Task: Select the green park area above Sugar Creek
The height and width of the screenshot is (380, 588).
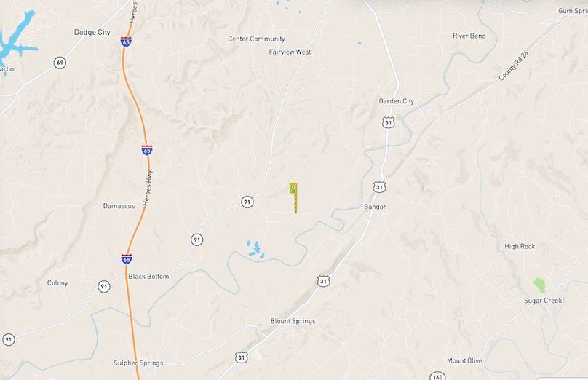Action: coord(539,285)
